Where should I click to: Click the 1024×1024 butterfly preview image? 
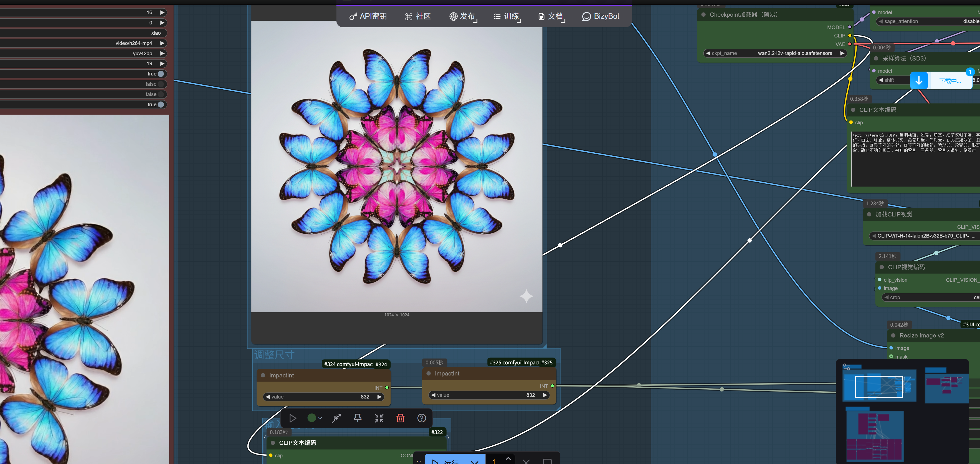[396, 166]
